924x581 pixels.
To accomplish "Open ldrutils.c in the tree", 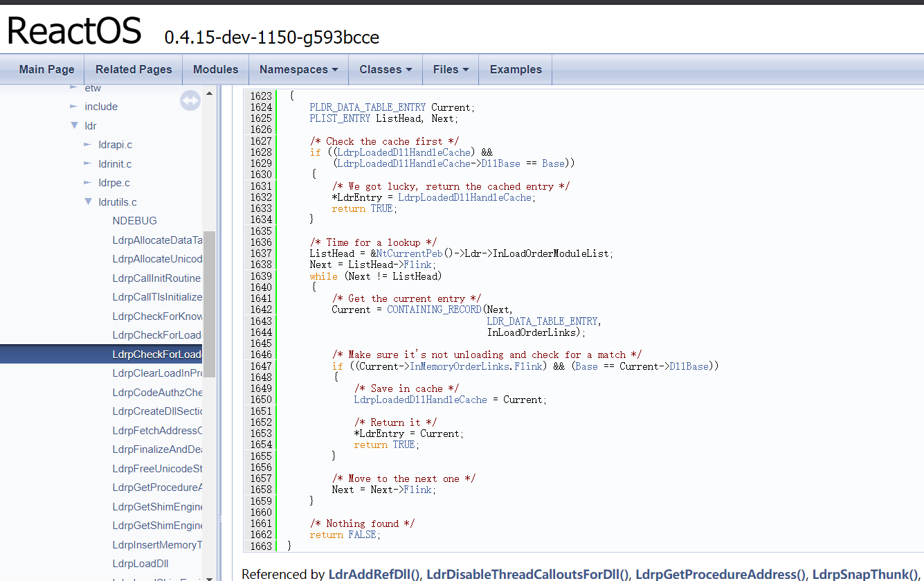I will (x=118, y=202).
